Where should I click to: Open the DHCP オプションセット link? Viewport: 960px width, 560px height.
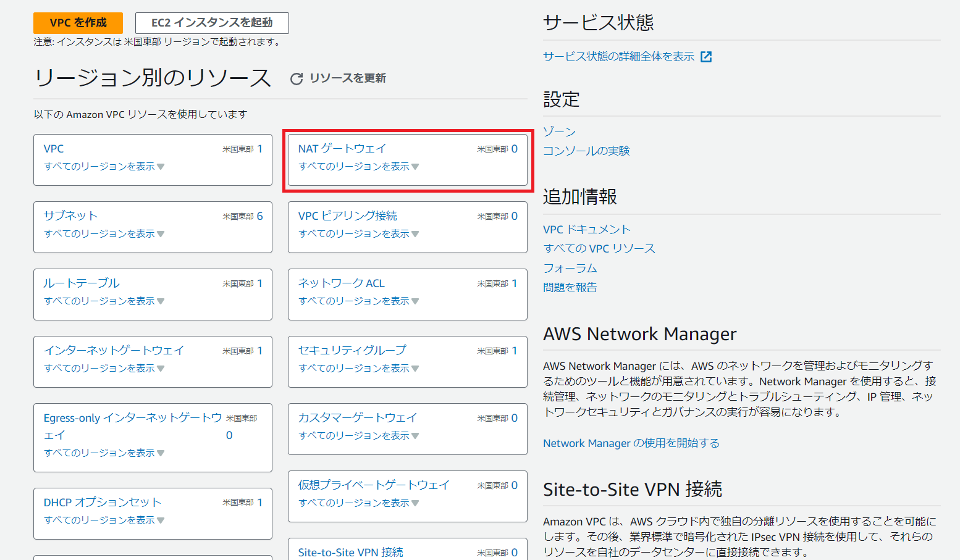click(102, 503)
